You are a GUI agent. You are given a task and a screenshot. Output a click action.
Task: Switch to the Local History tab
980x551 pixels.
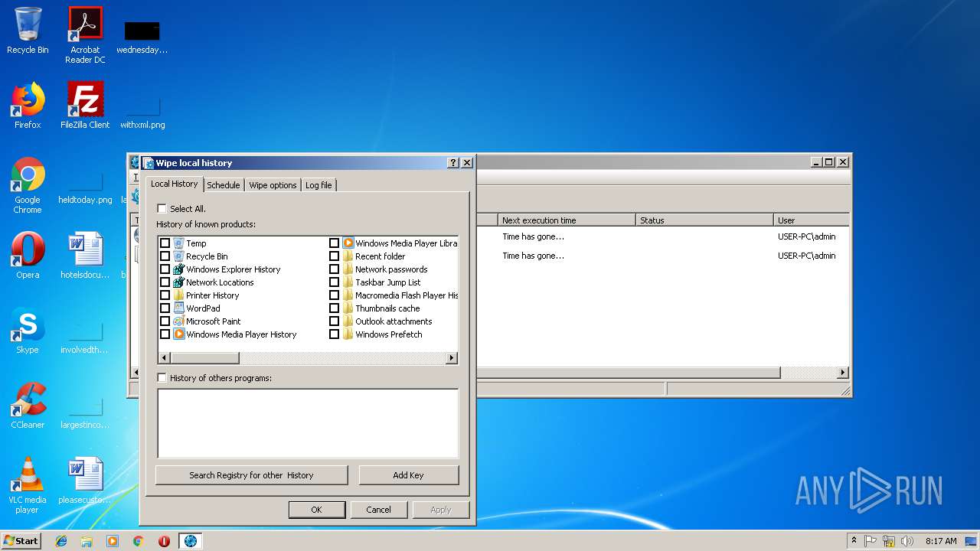(x=175, y=184)
